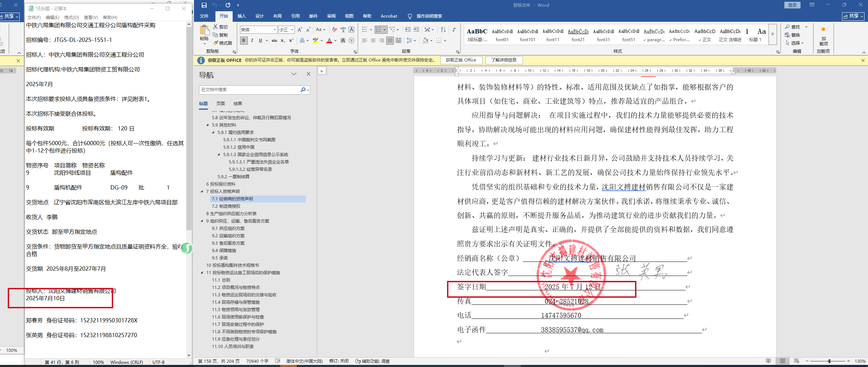Sort paragraphs with the A-Z icon

click(443, 30)
